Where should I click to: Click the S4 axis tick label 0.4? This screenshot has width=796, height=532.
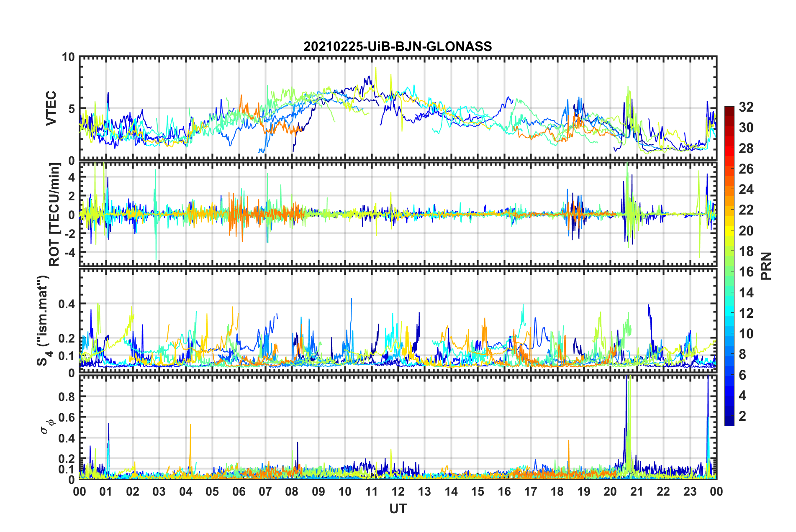tap(67, 304)
